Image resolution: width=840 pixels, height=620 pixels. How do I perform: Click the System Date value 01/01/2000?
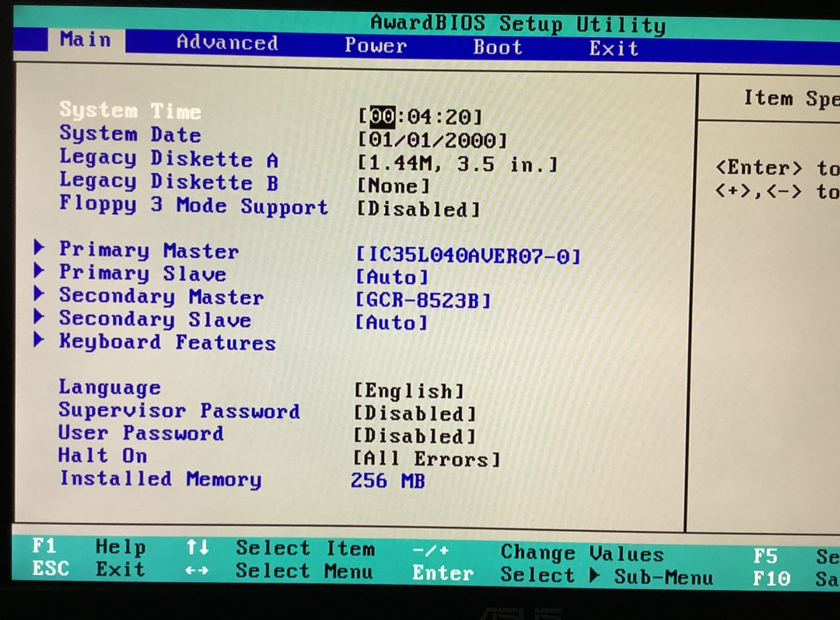point(432,140)
